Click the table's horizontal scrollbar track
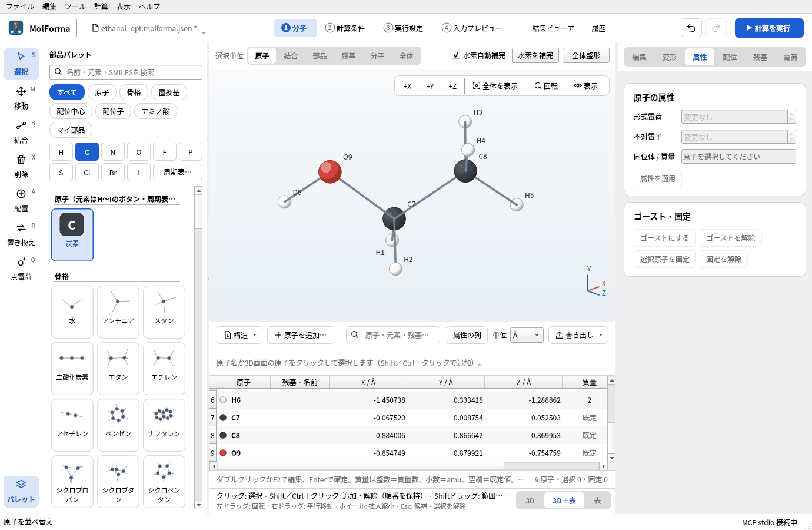The image size is (812, 530). tap(408, 466)
